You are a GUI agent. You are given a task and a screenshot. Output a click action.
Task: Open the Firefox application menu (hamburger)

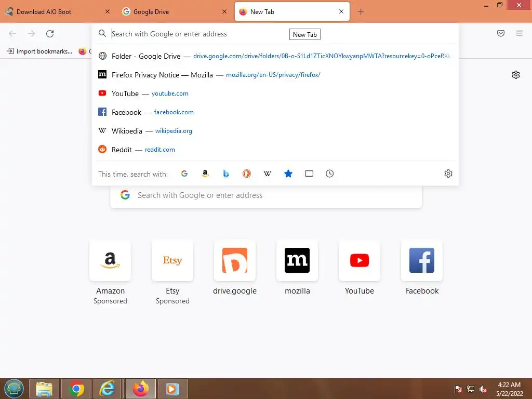[520, 33]
